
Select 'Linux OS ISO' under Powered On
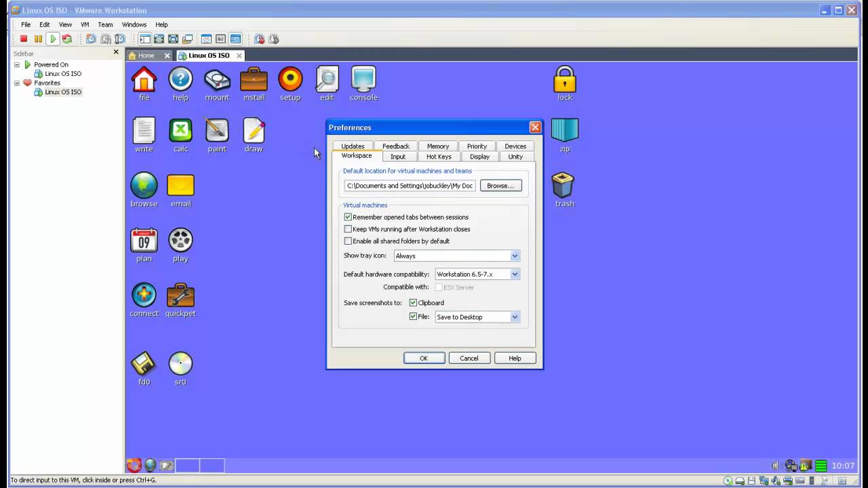[x=63, y=74]
